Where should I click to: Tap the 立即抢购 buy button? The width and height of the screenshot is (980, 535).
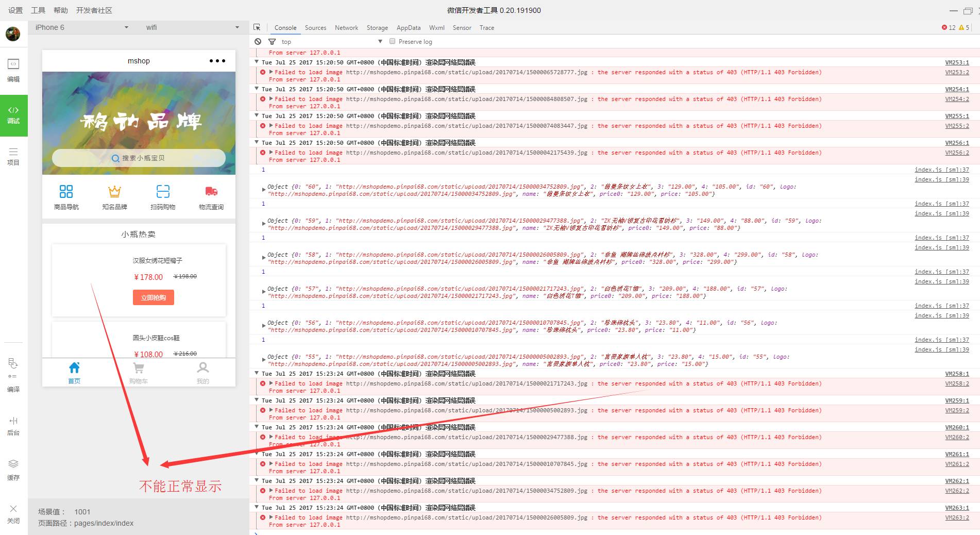[x=154, y=297]
